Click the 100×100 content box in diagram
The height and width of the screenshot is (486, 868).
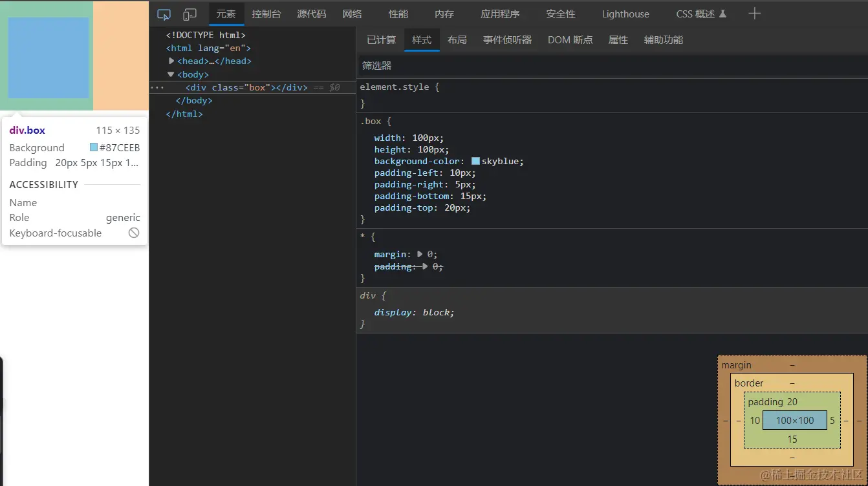coord(795,420)
